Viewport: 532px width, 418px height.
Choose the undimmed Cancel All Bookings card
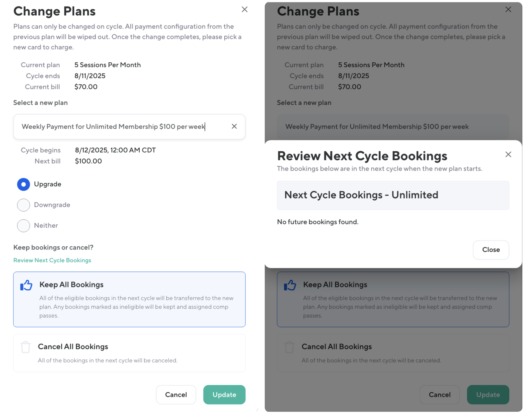point(129,353)
